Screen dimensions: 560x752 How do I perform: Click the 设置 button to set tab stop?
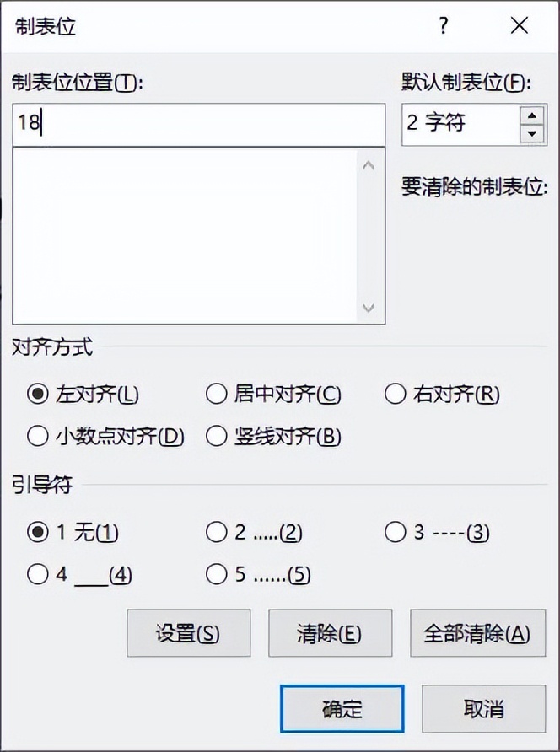(x=188, y=633)
